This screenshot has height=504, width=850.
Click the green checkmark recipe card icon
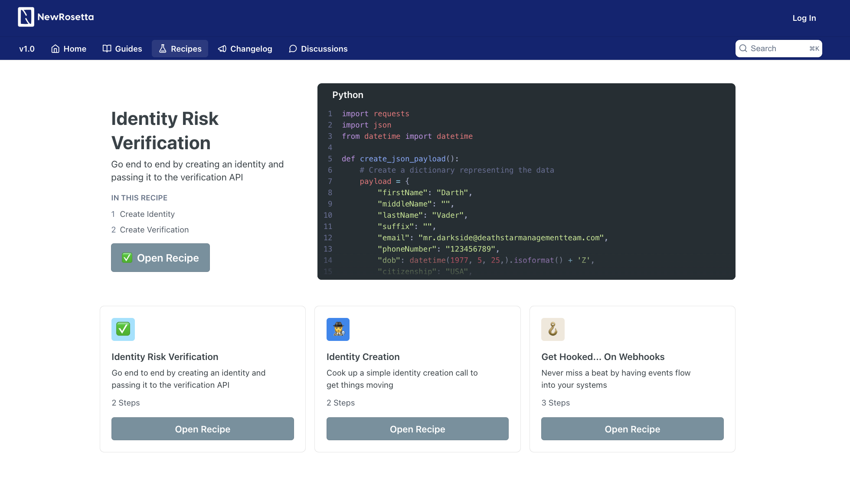click(123, 329)
